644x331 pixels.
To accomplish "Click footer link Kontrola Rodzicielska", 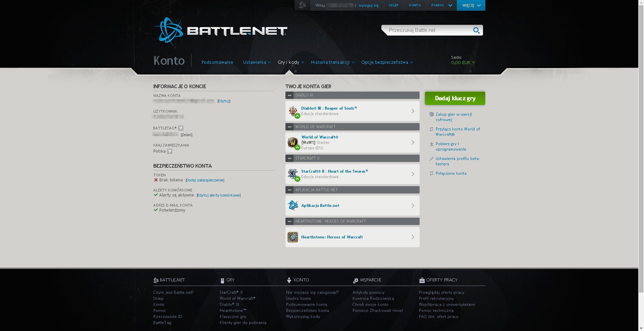I will pos(373,298).
